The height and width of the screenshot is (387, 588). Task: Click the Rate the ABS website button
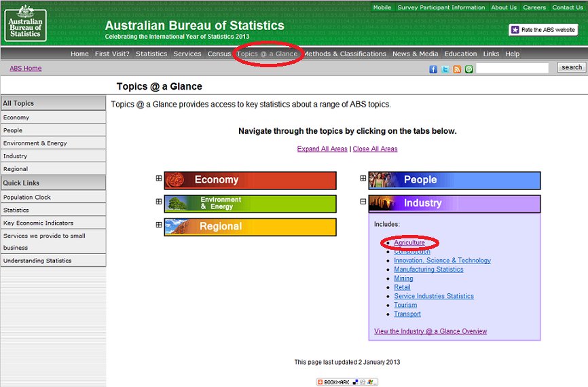(543, 30)
